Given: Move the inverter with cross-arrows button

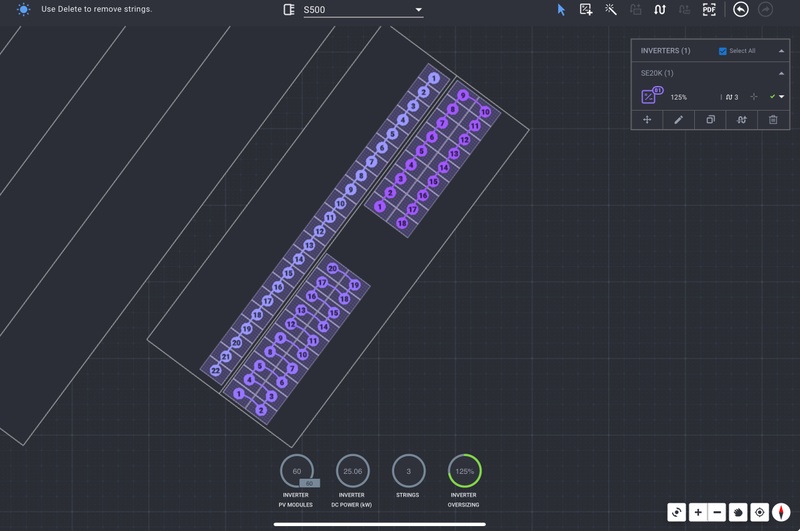Looking at the screenshot, I should pyautogui.click(x=647, y=119).
